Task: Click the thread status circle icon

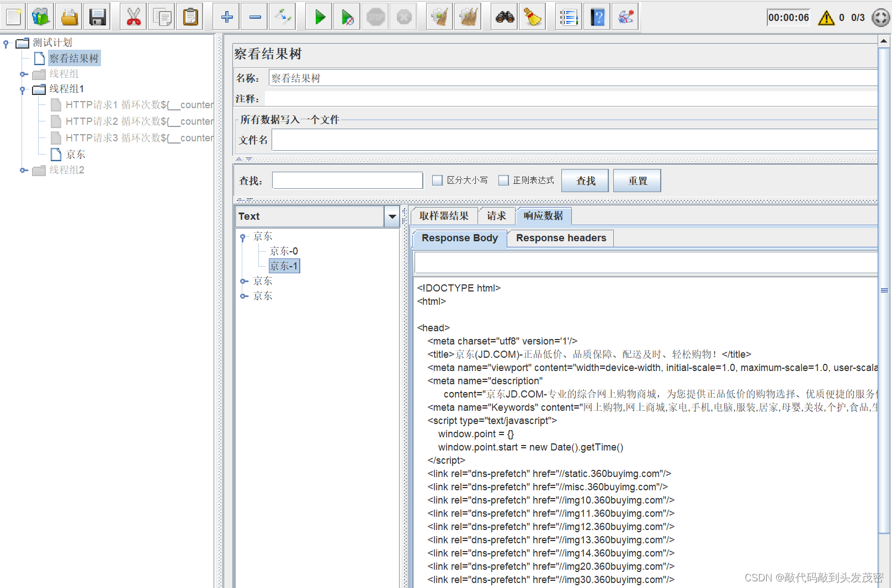Action: 880,18
